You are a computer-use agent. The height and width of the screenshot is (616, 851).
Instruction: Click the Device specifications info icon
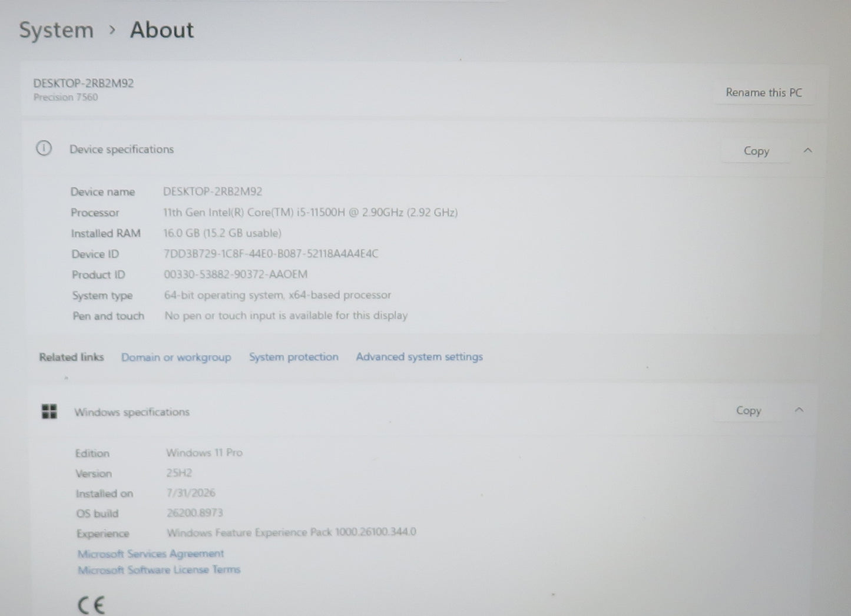pos(44,148)
